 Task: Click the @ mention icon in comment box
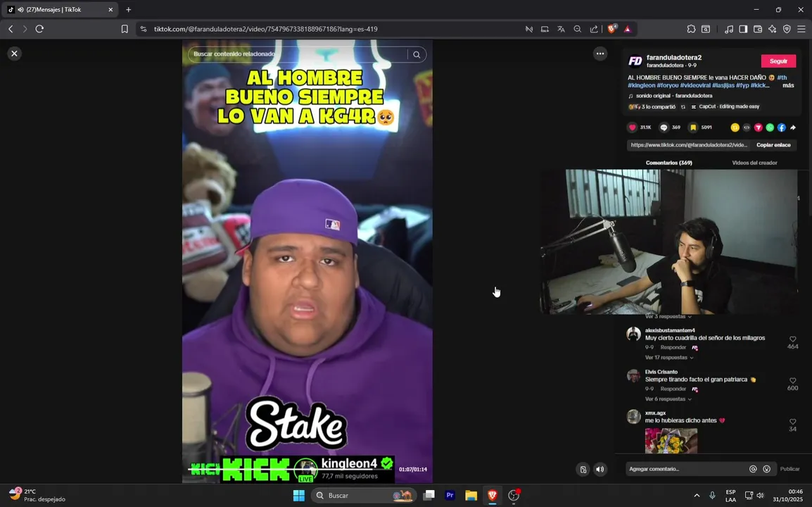pos(753,469)
